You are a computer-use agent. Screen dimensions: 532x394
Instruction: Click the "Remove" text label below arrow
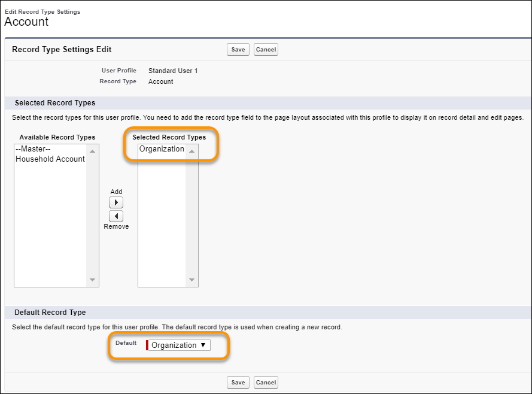pyautogui.click(x=116, y=226)
